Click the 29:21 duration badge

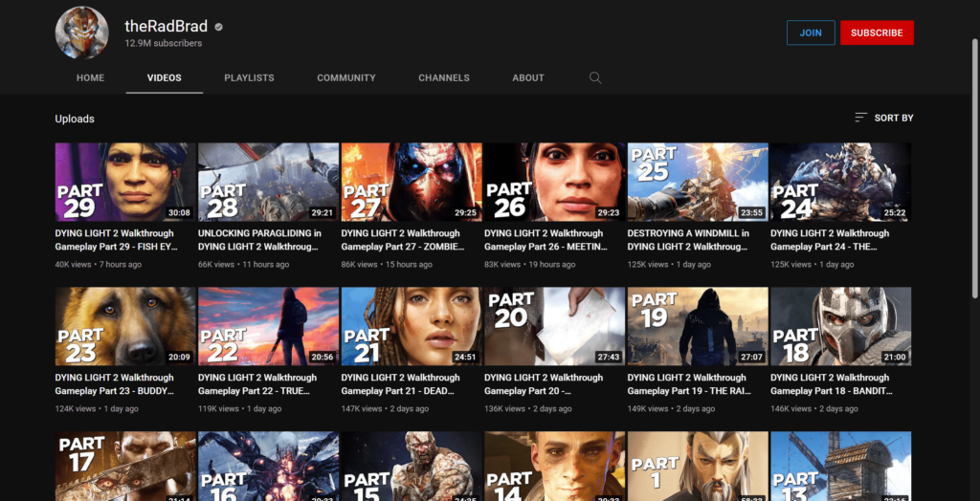pos(323,212)
